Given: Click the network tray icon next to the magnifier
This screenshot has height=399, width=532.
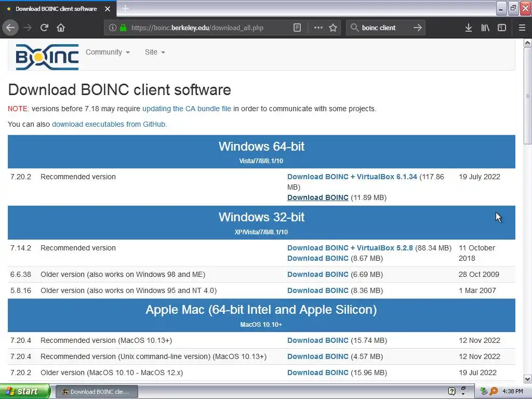Looking at the screenshot, I should (484, 391).
